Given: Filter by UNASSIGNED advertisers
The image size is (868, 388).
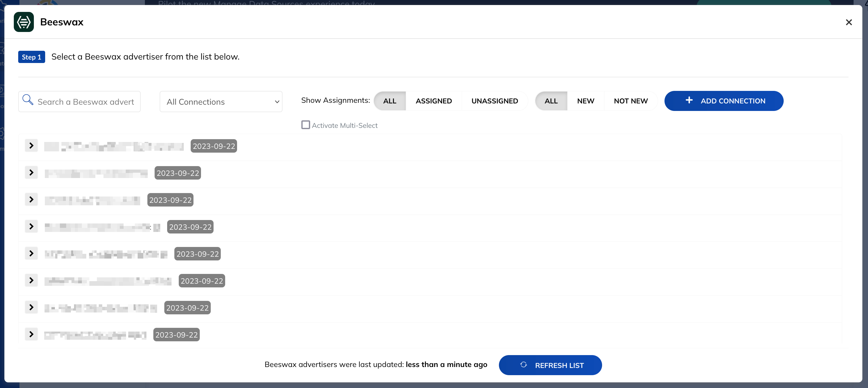Looking at the screenshot, I should (x=494, y=101).
